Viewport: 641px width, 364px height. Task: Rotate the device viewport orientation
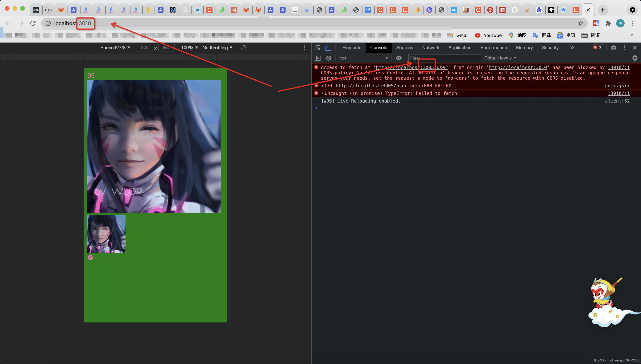pos(244,47)
